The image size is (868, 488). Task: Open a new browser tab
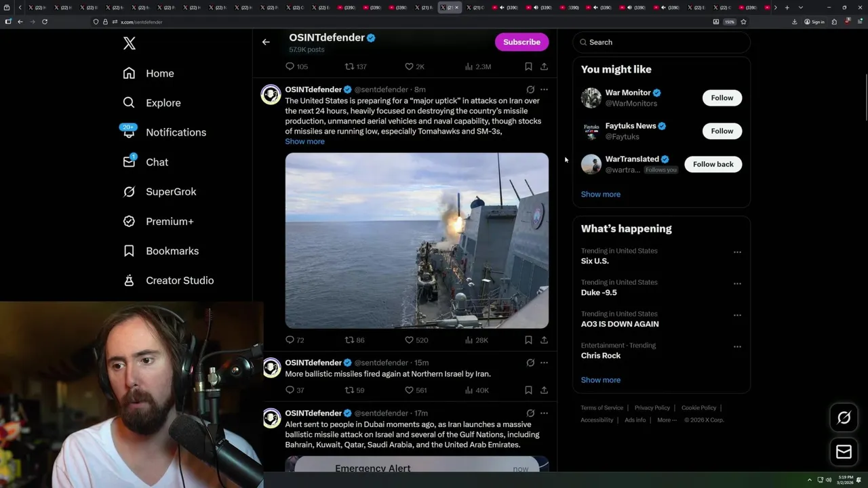[x=787, y=7]
